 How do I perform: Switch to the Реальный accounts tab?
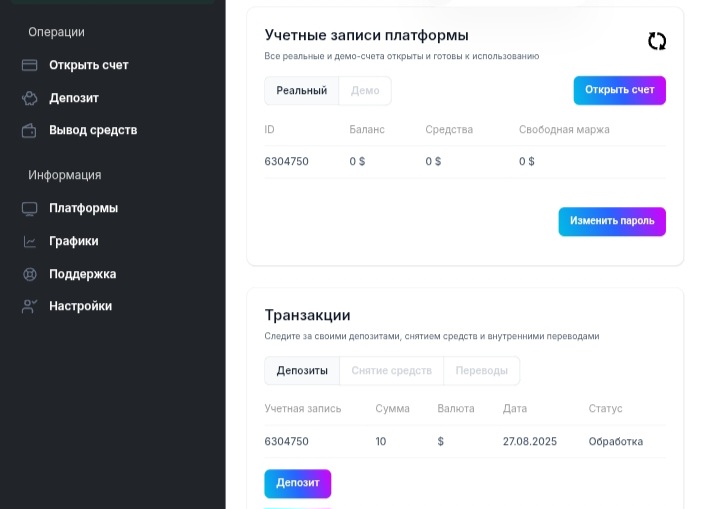302,91
